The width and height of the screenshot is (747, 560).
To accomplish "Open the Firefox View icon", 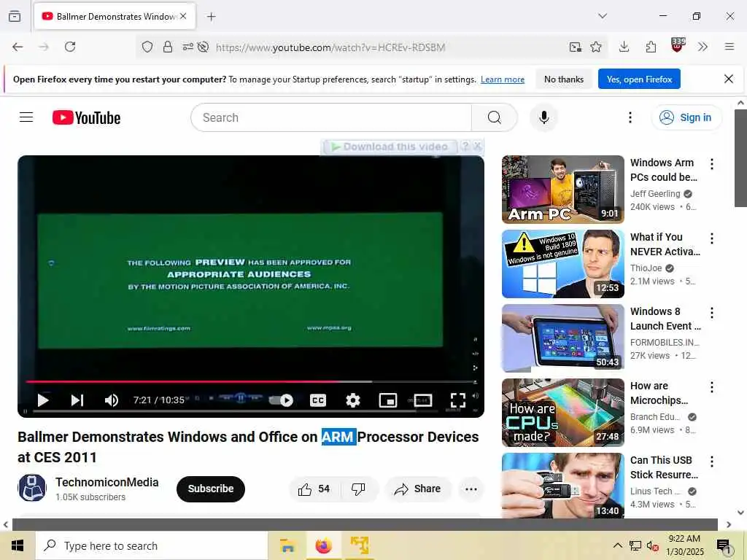I will 15,16.
